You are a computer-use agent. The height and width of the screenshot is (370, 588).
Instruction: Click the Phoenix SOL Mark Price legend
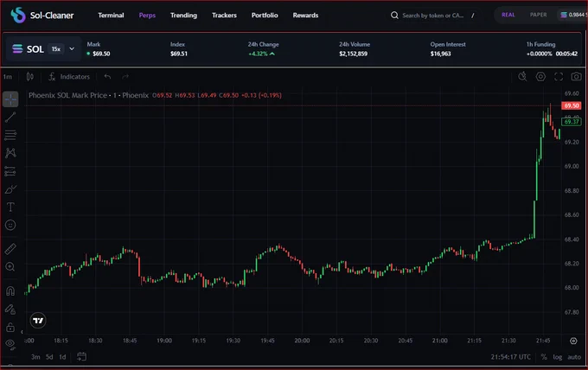88,95
